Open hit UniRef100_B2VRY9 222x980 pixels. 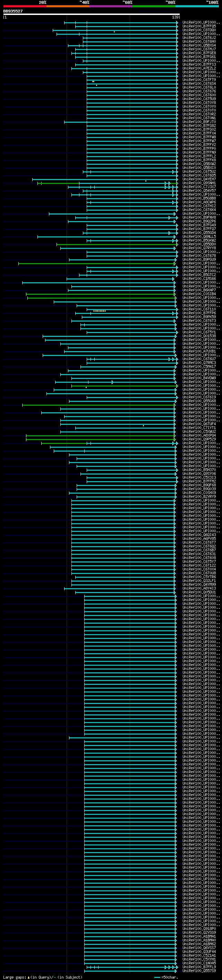pyautogui.click(x=199, y=497)
